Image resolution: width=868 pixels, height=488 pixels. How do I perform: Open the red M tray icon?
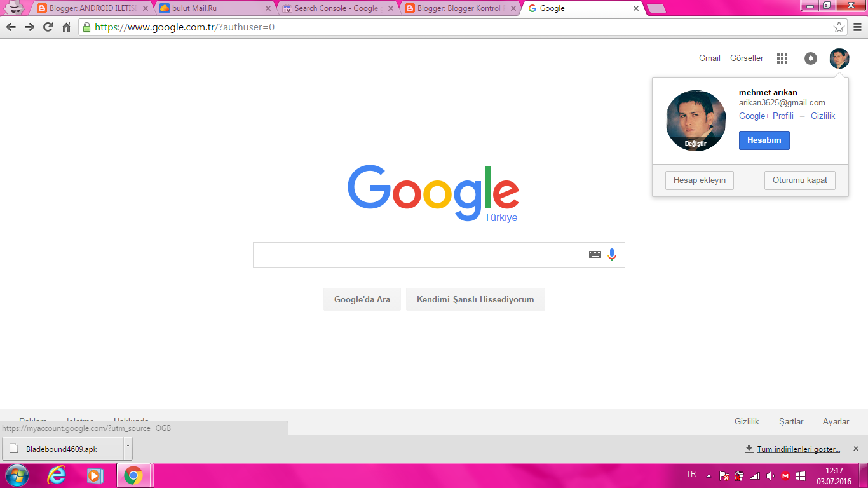point(785,476)
